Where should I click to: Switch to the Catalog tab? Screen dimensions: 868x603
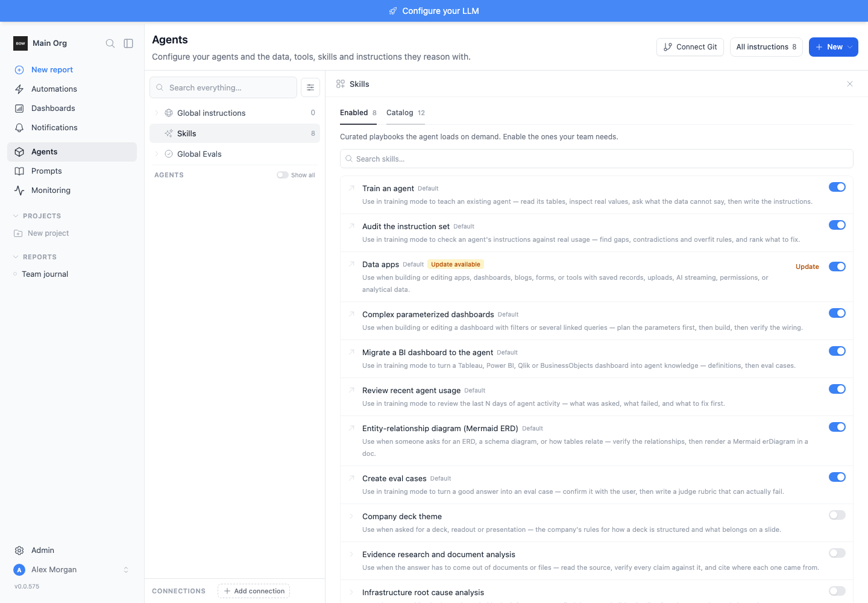coord(406,113)
